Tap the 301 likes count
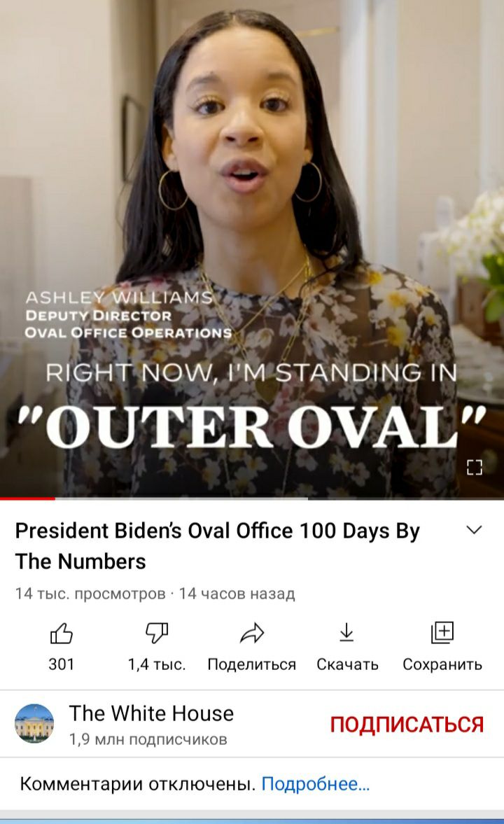This screenshot has width=504, height=824. click(x=62, y=664)
